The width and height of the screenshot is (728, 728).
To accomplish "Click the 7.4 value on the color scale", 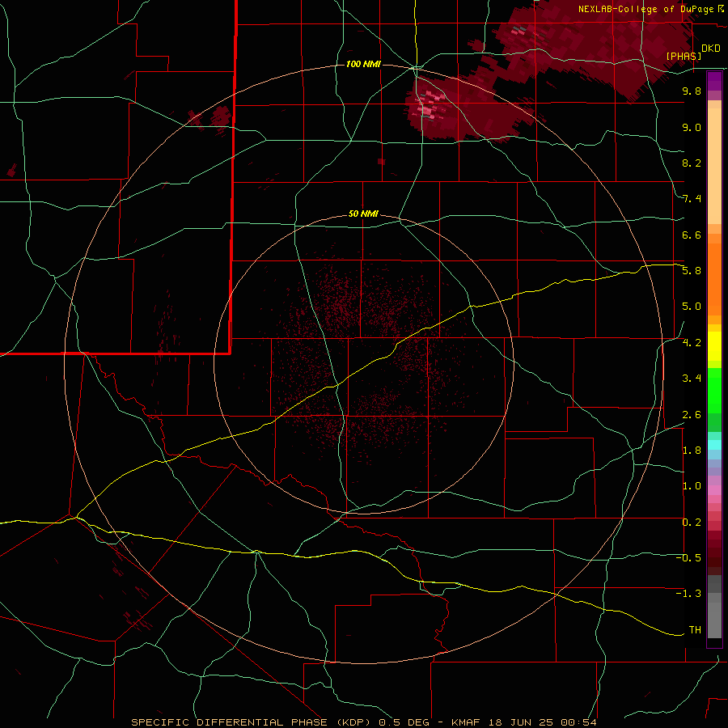I will 692,199.
